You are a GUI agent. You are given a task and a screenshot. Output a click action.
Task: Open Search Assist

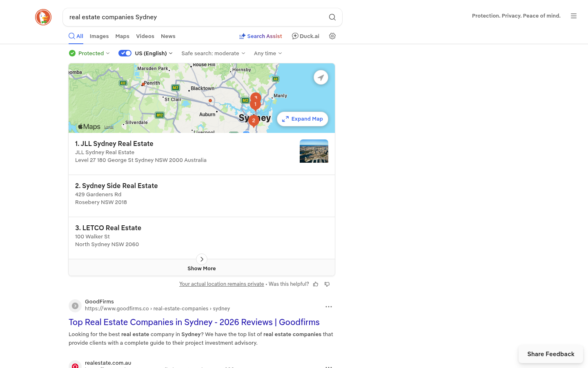click(x=261, y=36)
